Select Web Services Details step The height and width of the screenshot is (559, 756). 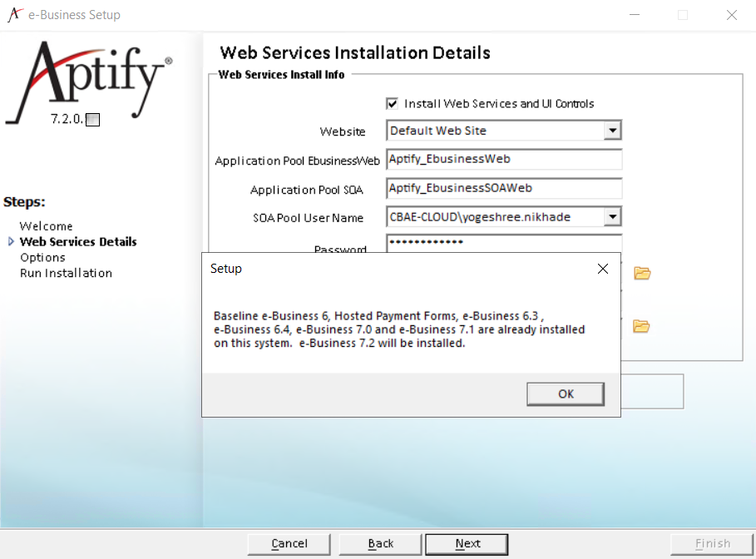pyautogui.click(x=78, y=241)
